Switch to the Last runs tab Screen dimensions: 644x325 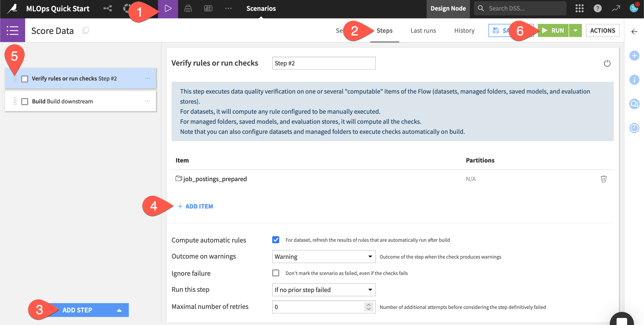[x=423, y=30]
